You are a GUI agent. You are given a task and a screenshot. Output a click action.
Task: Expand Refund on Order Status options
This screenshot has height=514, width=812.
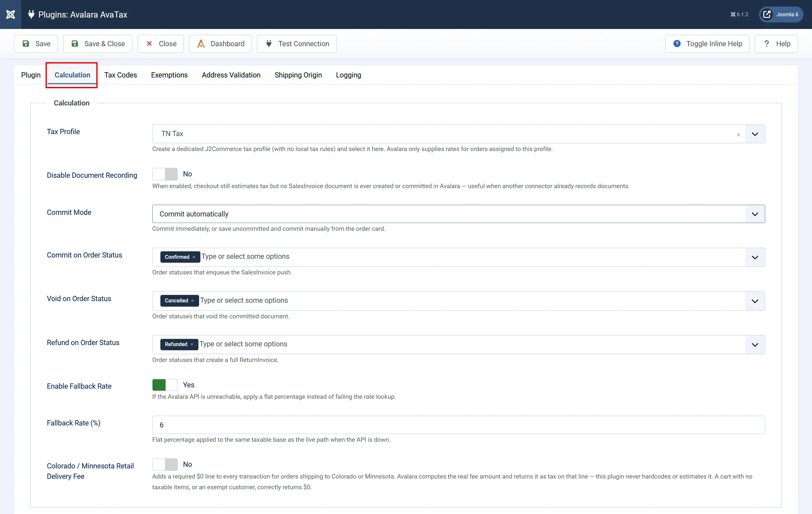coord(755,345)
